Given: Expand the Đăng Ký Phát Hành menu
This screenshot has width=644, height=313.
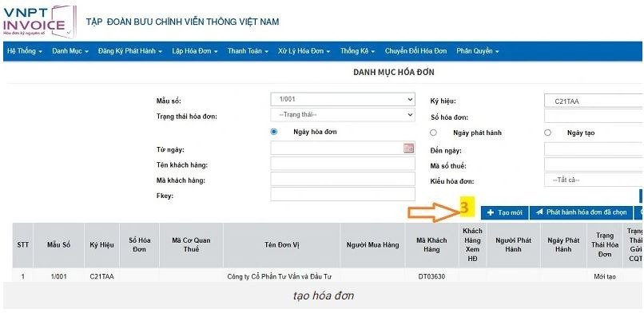Looking at the screenshot, I should (x=130, y=51).
